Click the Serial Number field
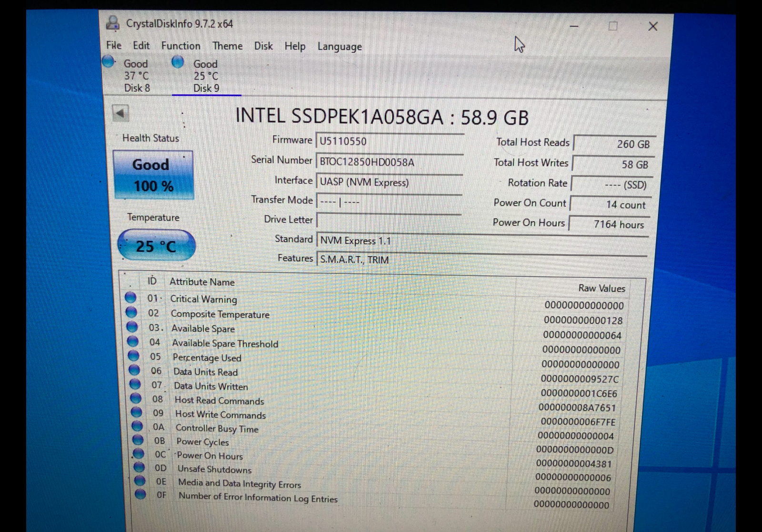762x532 pixels. point(390,162)
